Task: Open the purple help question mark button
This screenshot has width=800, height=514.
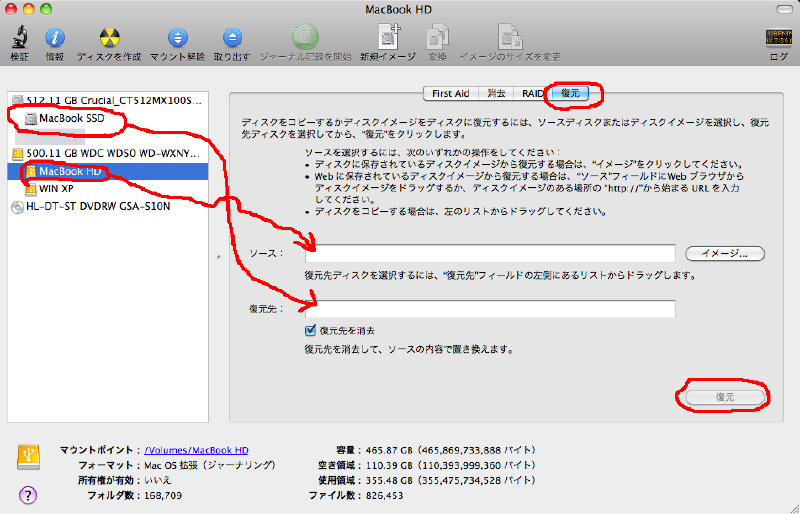Action: (x=28, y=495)
